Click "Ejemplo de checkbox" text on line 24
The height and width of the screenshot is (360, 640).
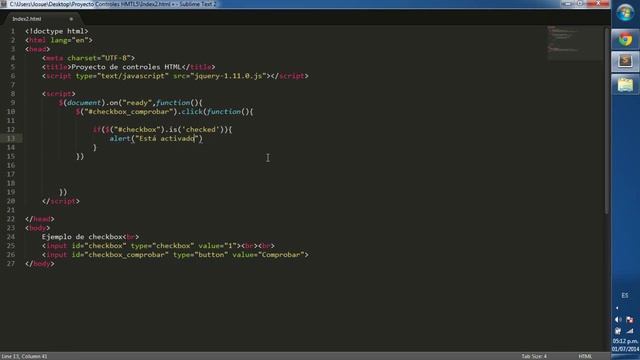pos(82,237)
